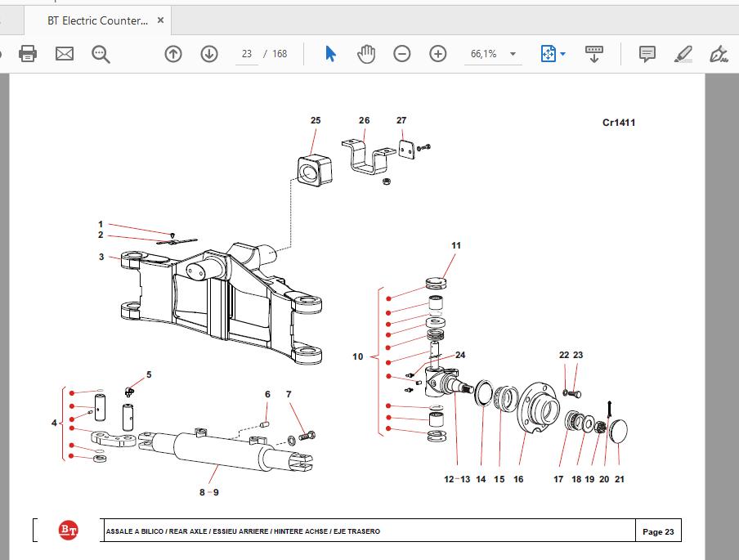Screen dimensions: 739x560
Task: Click the Page 23 footer text
Action: pyautogui.click(x=658, y=531)
